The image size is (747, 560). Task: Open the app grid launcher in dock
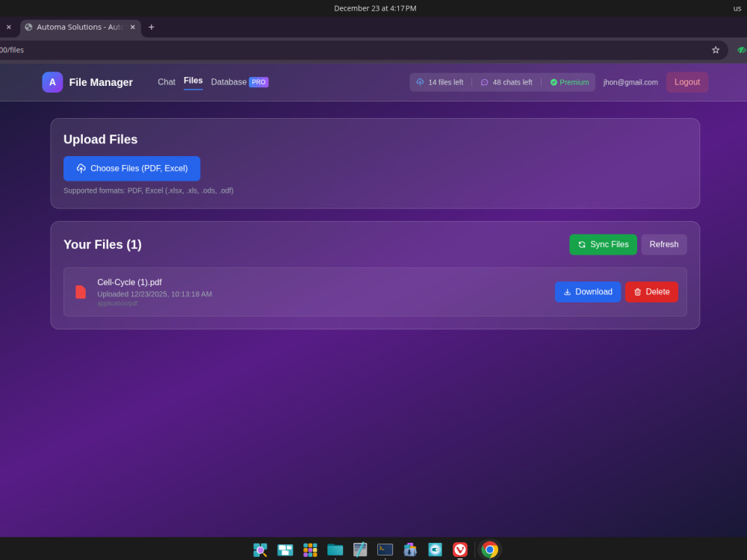[310, 550]
